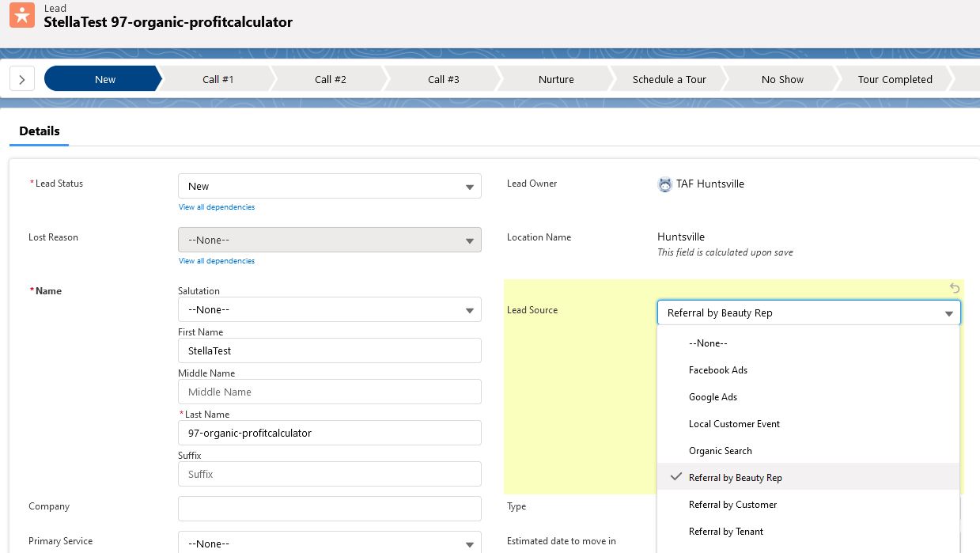Choose Google Ads lead source

tap(808, 397)
